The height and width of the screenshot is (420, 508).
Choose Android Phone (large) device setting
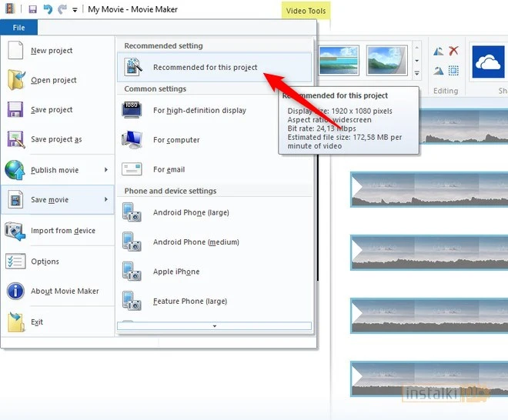coord(191,213)
